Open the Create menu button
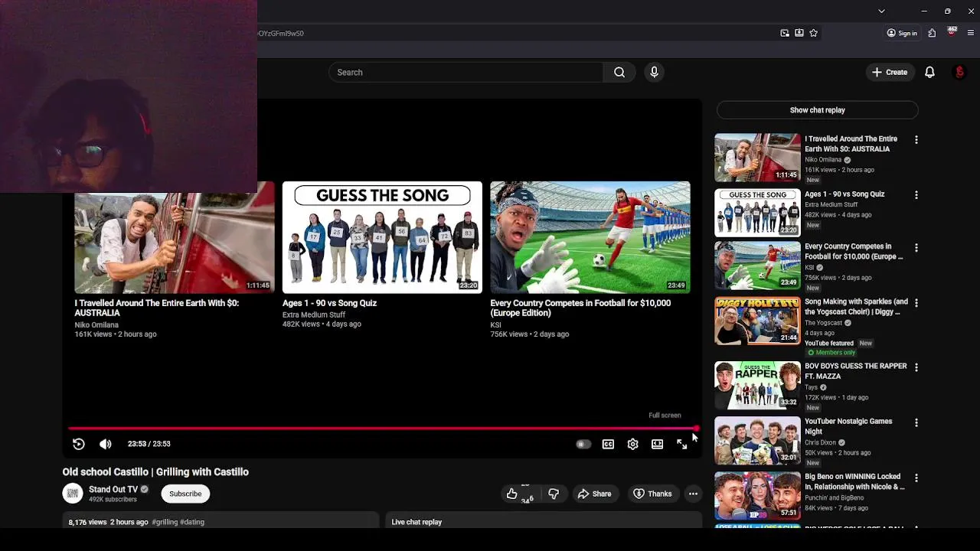 [x=889, y=72]
